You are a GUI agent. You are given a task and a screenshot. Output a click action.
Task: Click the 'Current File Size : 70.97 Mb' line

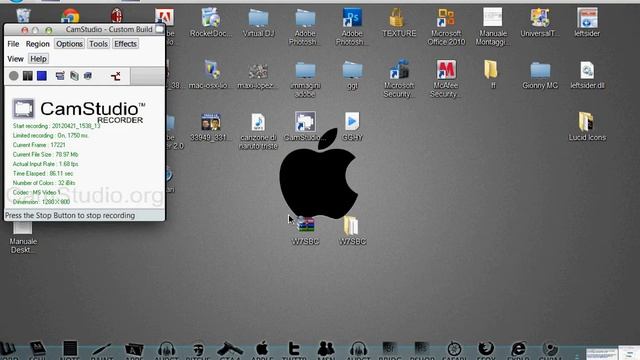click(45, 154)
